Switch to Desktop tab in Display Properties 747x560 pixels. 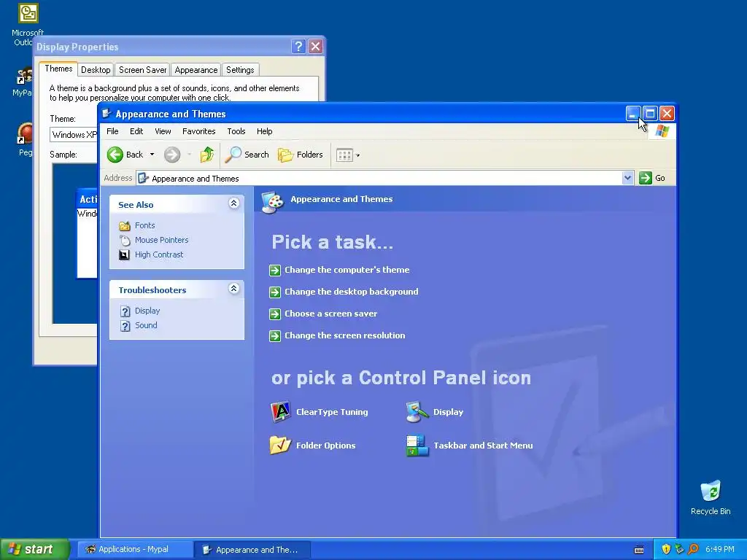(x=96, y=70)
